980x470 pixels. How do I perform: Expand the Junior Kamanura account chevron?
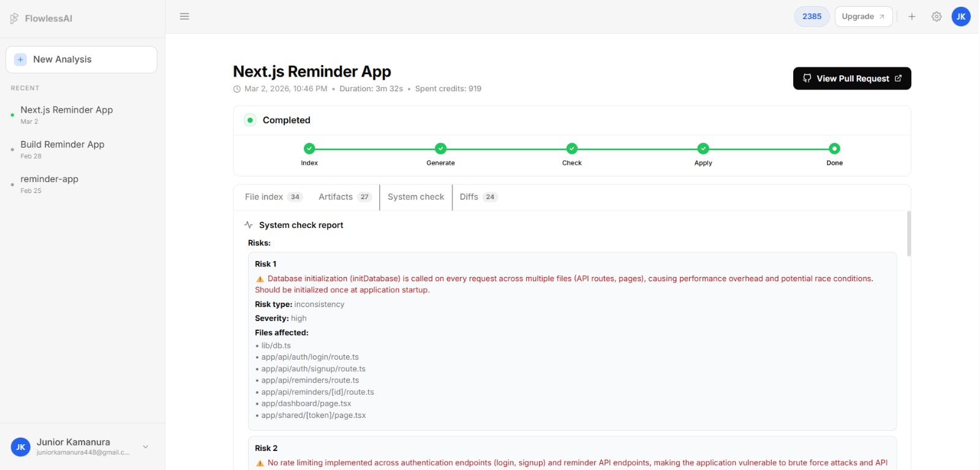(x=145, y=447)
